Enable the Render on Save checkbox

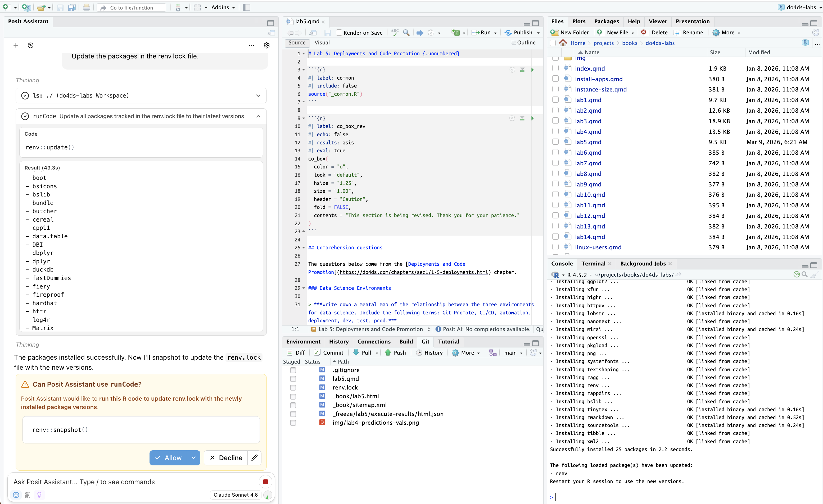(339, 33)
